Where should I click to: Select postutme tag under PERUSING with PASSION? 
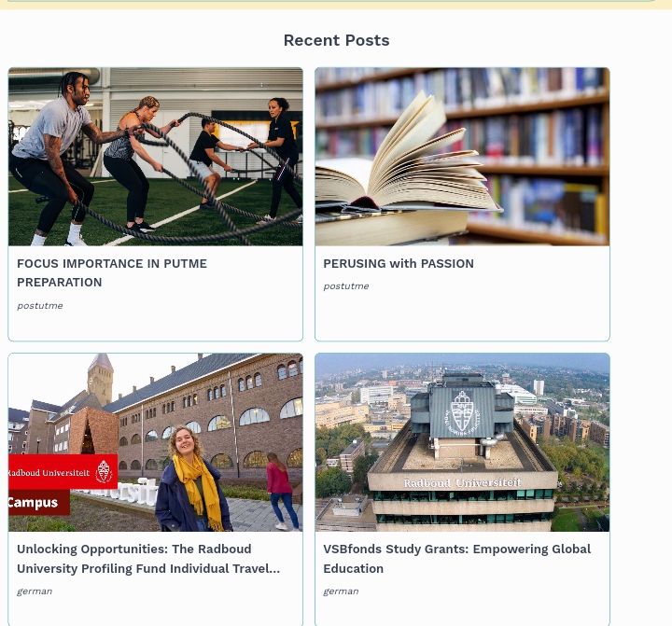[346, 286]
